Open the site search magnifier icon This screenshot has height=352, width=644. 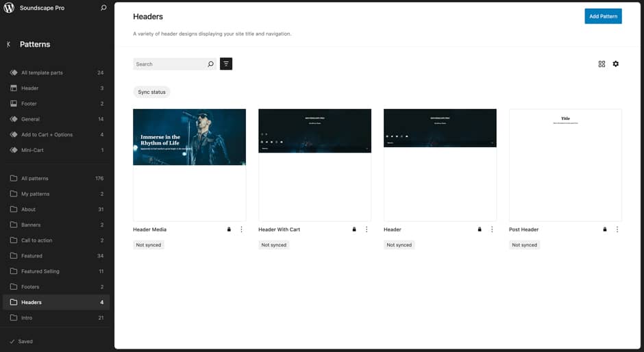coord(103,8)
